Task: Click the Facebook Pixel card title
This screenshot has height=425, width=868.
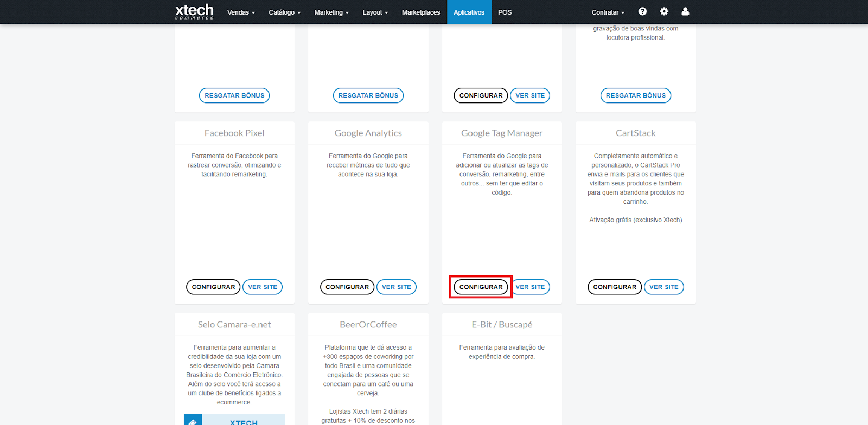Action: point(234,133)
